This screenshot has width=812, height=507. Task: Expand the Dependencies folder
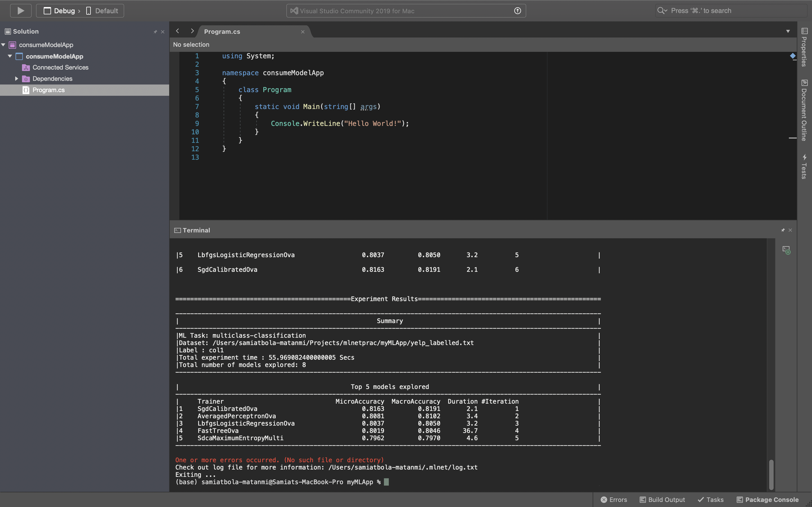[16, 79]
